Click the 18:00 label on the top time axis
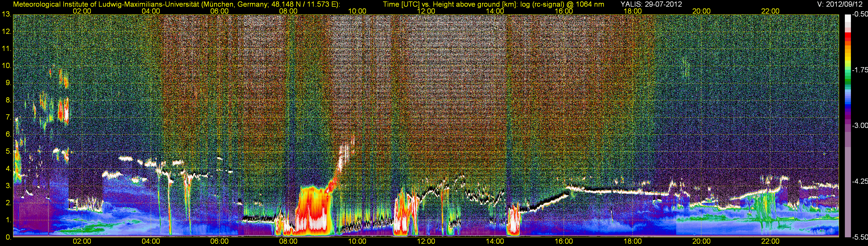Viewport: 868px width, 246px height. pos(632,11)
